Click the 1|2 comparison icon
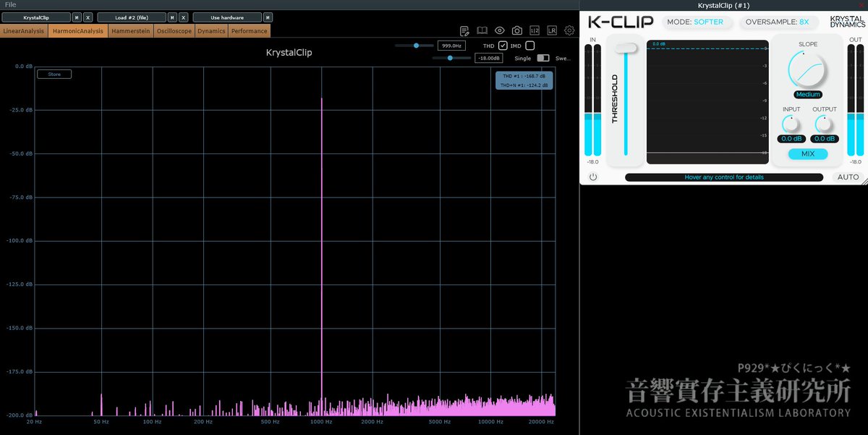 (535, 30)
